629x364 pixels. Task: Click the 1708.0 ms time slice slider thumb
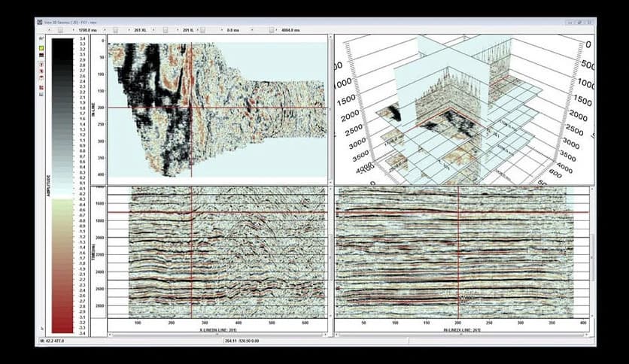[60, 30]
